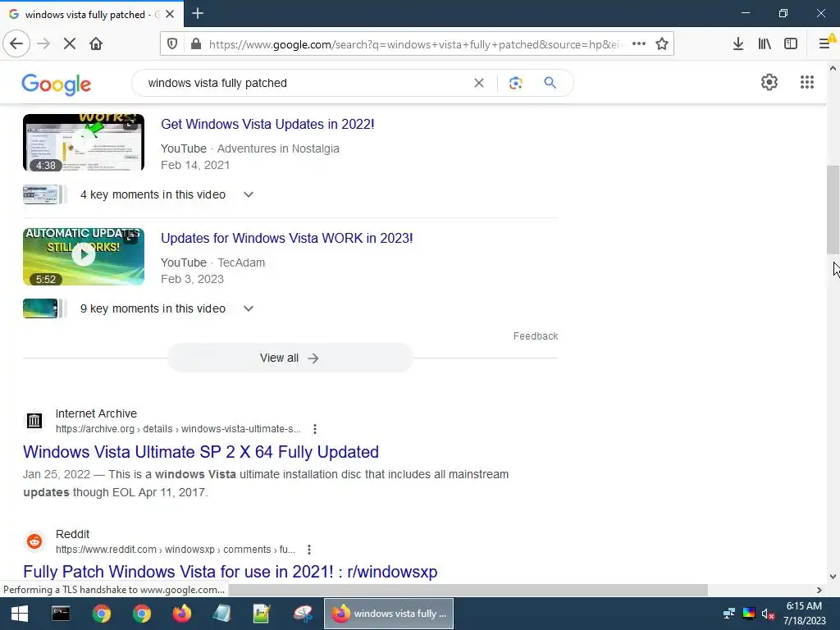The width and height of the screenshot is (840, 630).
Task: Open the Windows Start menu
Action: pyautogui.click(x=20, y=614)
